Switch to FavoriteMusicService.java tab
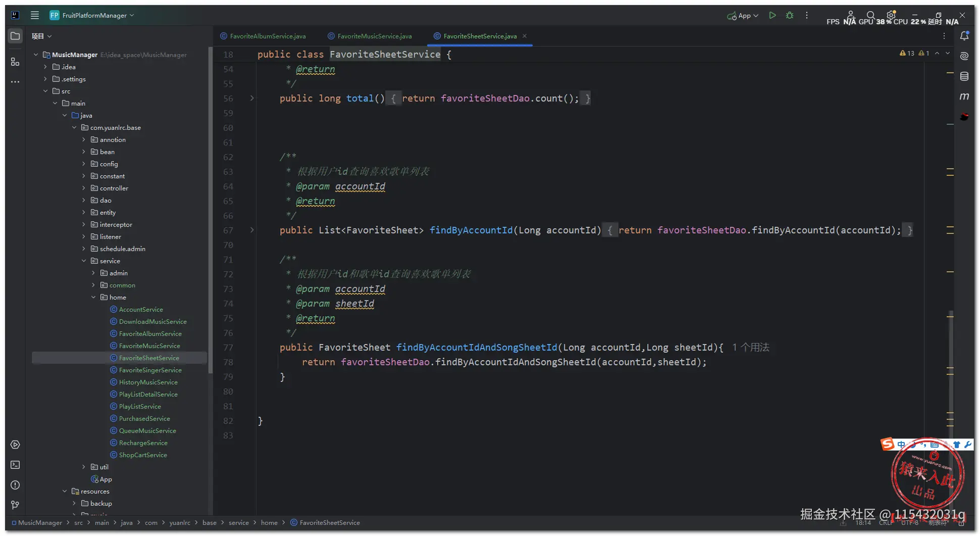 click(370, 36)
